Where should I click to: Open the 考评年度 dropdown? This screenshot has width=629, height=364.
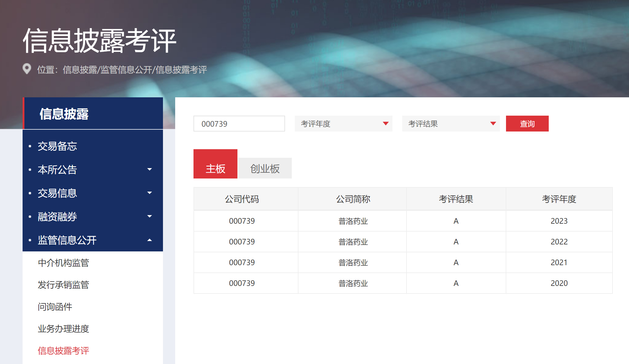tap(343, 124)
